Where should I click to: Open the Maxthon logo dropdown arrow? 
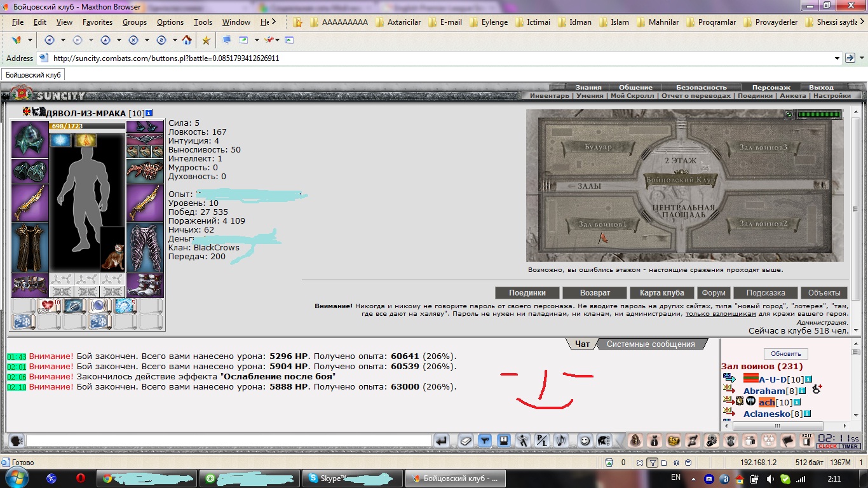pos(29,40)
